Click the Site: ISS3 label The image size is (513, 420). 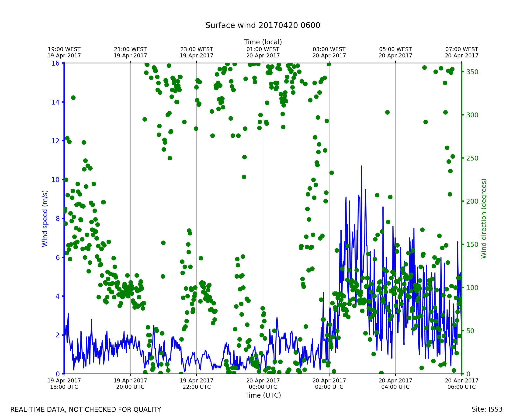pyautogui.click(x=487, y=409)
